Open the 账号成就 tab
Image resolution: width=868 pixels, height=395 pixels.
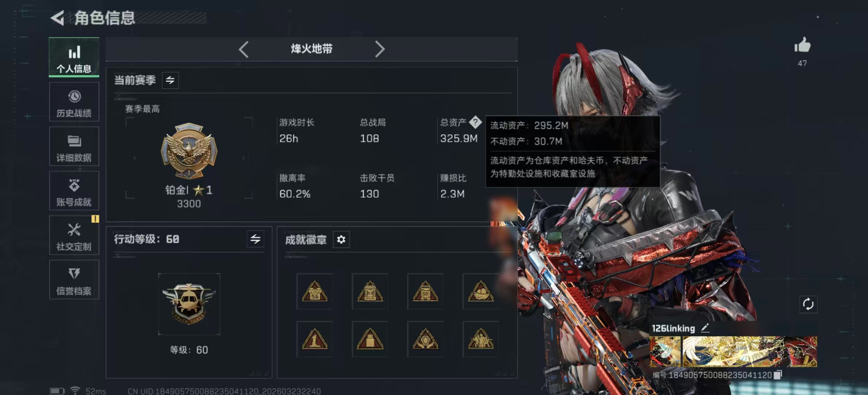(74, 191)
